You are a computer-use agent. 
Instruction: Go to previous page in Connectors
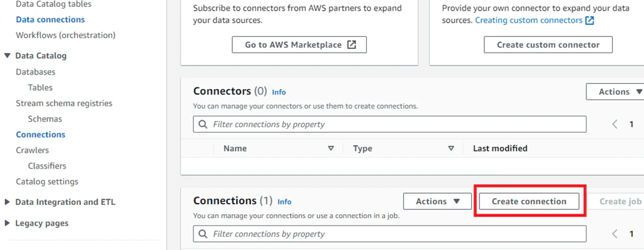point(615,124)
